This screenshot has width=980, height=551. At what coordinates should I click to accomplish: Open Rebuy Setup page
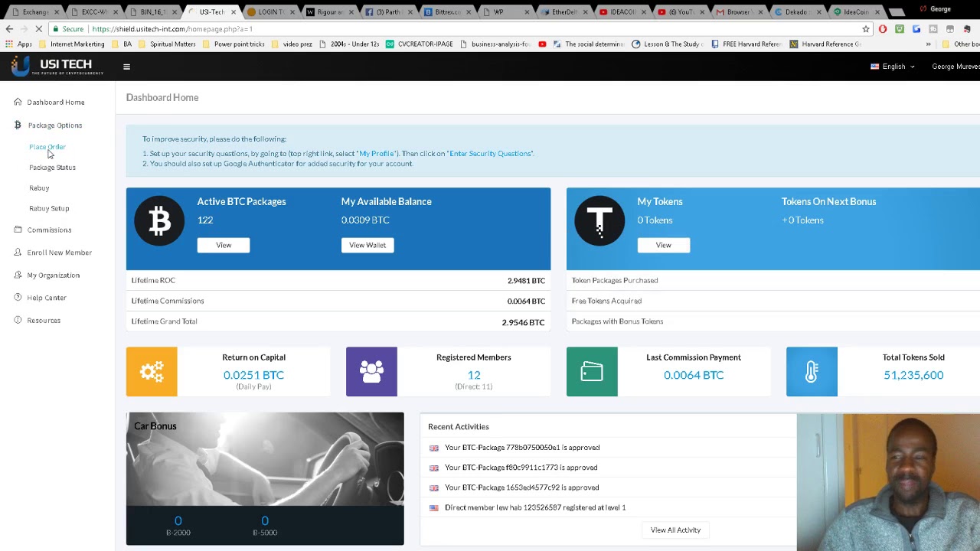point(49,208)
